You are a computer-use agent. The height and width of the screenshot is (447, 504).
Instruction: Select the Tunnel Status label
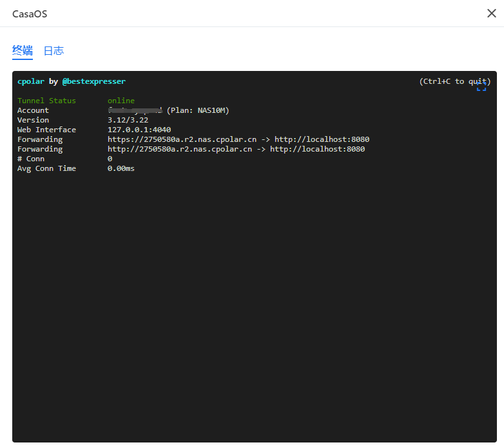click(x=46, y=101)
